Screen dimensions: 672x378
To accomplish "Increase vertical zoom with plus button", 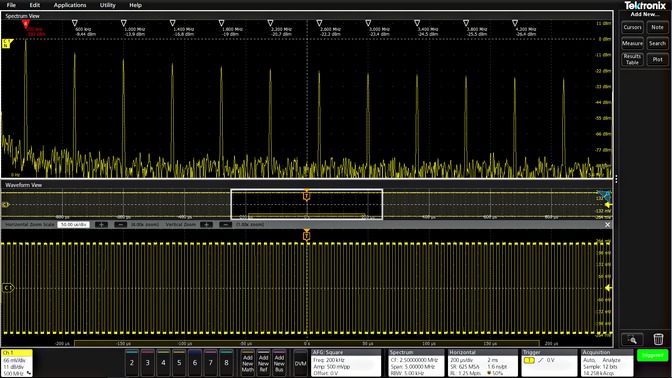I will pyautogui.click(x=206, y=225).
